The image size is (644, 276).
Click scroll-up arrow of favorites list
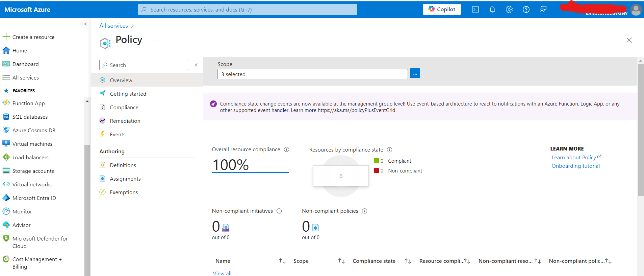[x=87, y=101]
